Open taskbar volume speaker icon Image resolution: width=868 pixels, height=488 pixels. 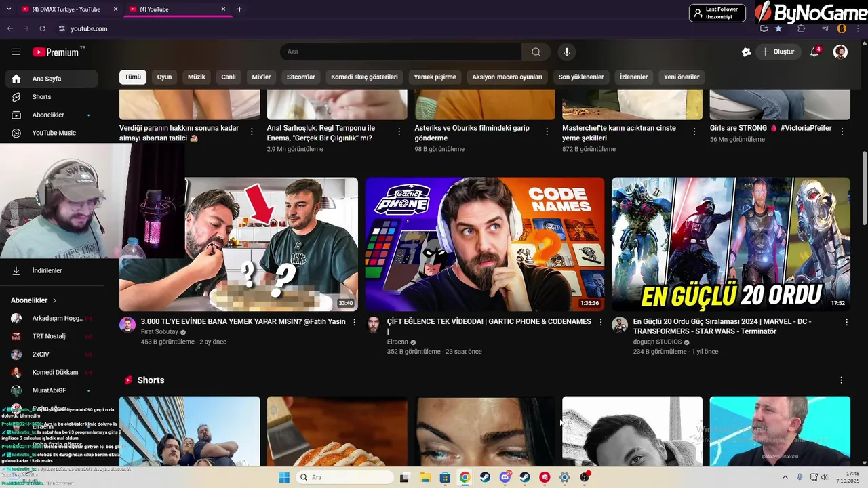825,477
